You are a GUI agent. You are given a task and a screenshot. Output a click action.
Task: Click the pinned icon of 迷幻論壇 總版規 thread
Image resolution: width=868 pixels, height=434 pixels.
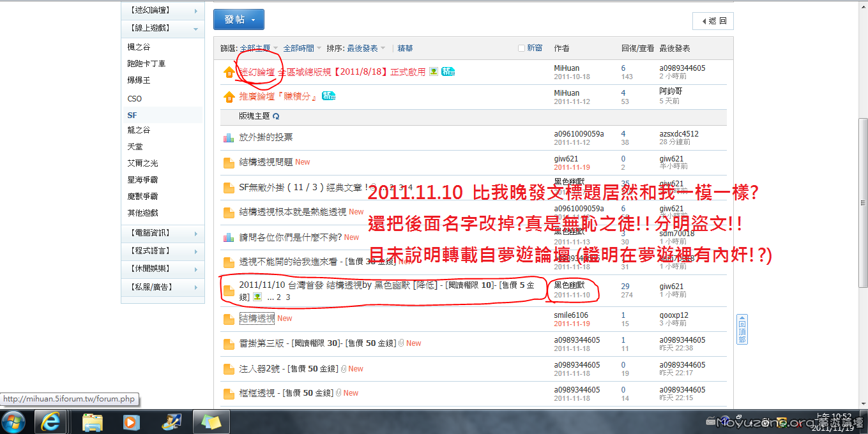tap(229, 73)
